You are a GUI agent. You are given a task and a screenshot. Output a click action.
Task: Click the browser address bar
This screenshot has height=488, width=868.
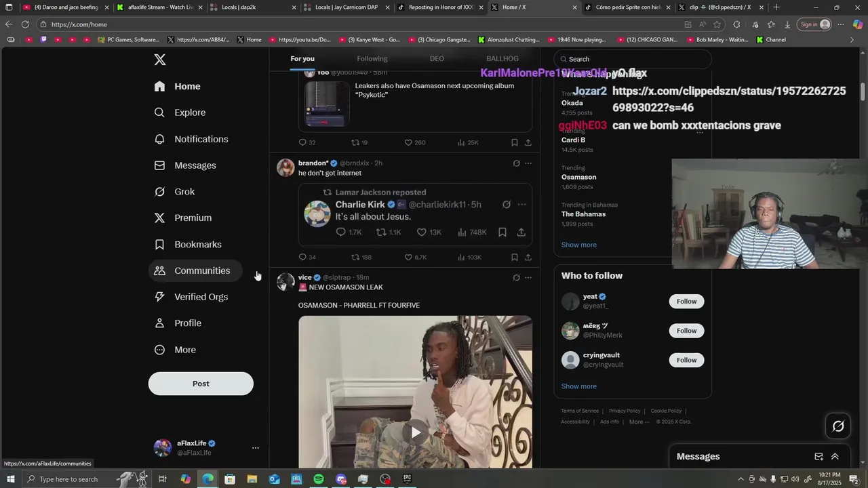pos(359,24)
